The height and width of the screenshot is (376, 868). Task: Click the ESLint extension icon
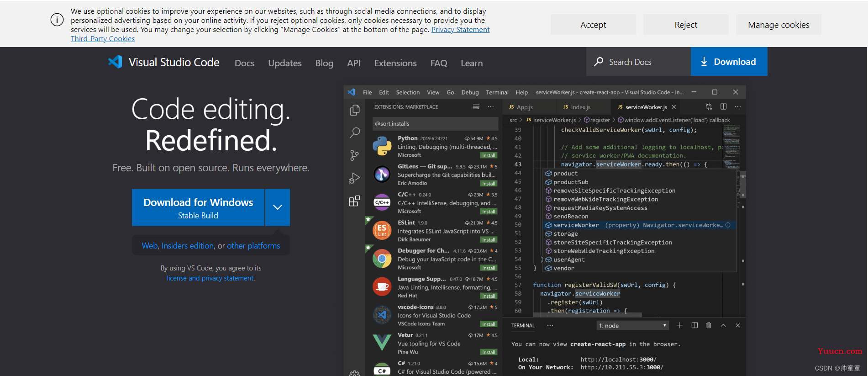click(x=382, y=230)
